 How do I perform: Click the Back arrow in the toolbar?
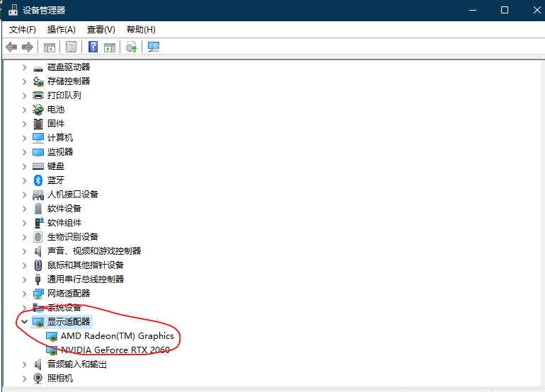(x=11, y=47)
